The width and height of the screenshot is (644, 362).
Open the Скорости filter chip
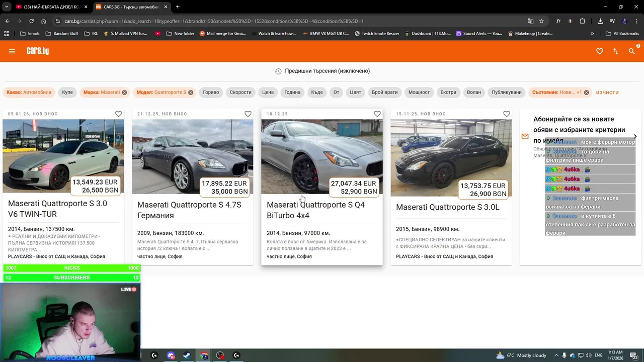[x=240, y=93]
